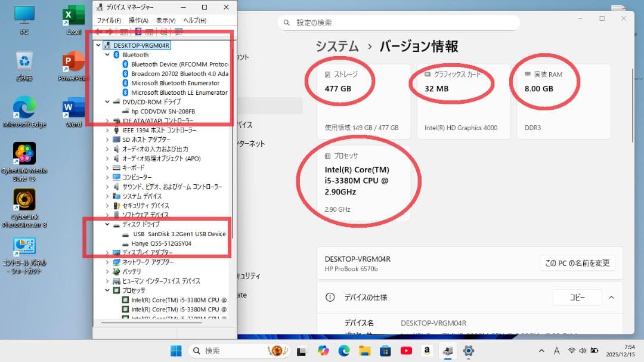
Task: Toggle the IME input mode A indicator
Action: coord(556,351)
